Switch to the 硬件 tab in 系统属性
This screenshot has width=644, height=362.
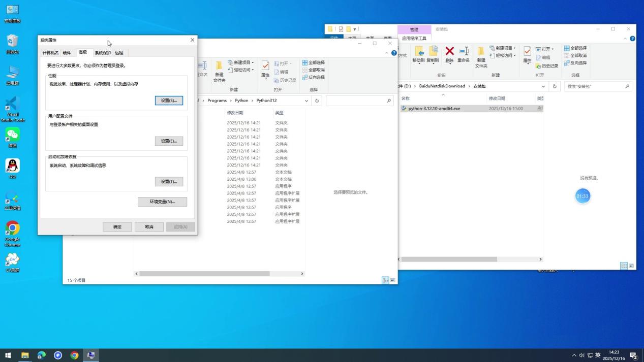click(x=67, y=53)
